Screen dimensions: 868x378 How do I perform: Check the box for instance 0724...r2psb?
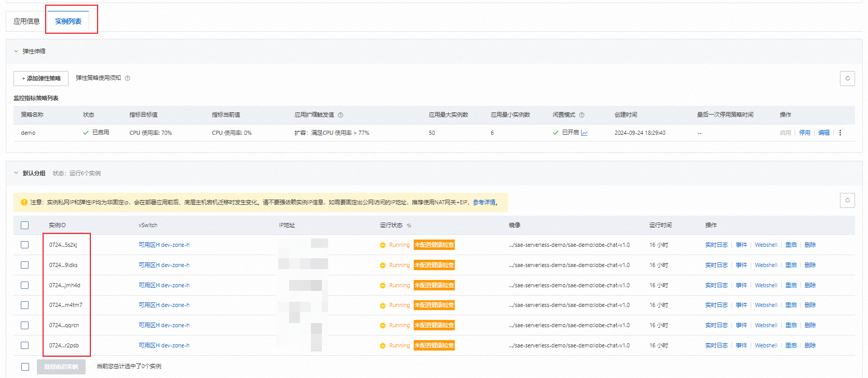(x=25, y=345)
